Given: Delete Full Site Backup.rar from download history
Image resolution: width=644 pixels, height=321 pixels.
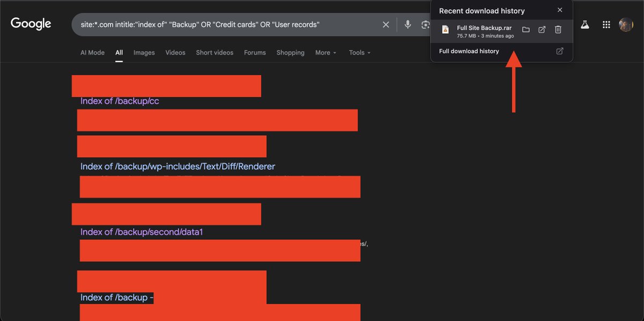Looking at the screenshot, I should [x=558, y=30].
